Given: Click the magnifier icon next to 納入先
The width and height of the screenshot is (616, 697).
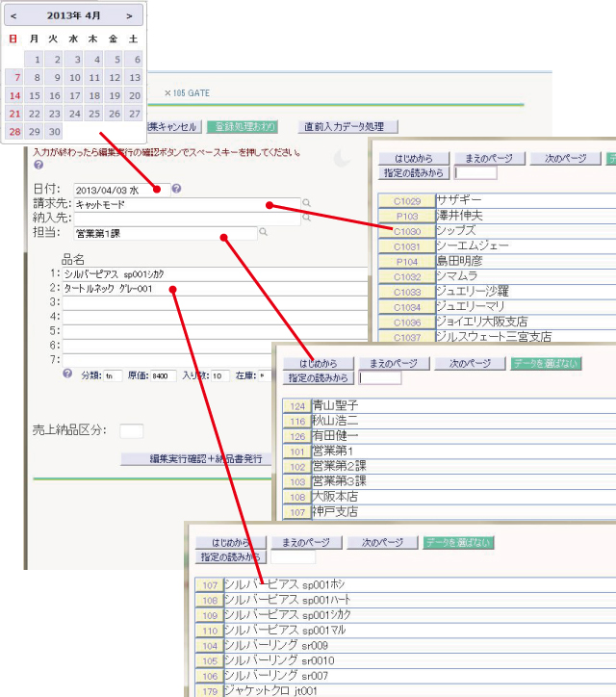Looking at the screenshot, I should coord(307,219).
